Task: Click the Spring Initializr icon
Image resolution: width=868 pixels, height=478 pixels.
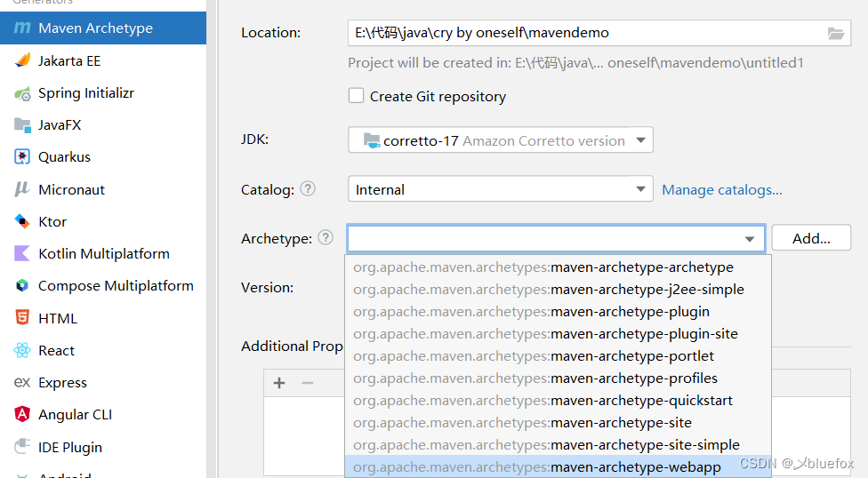Action: (22, 93)
